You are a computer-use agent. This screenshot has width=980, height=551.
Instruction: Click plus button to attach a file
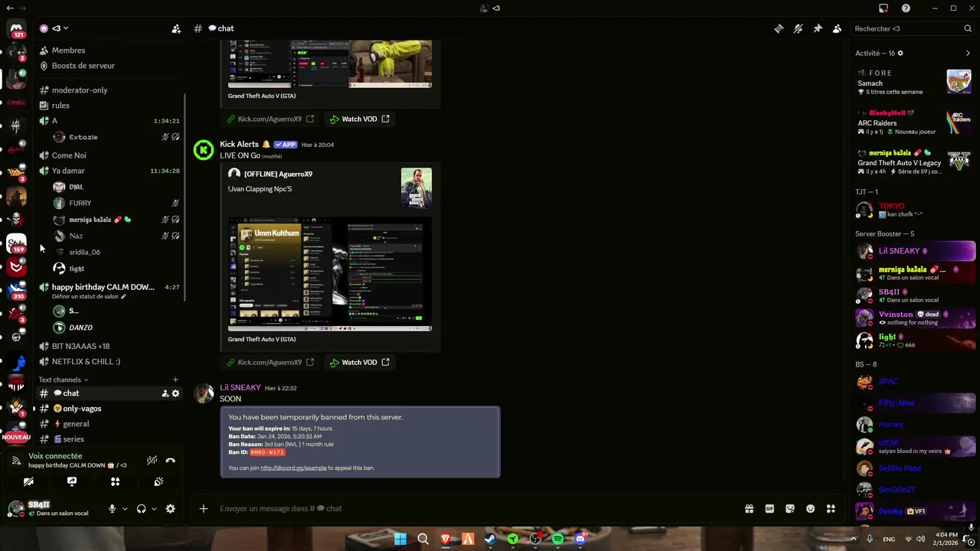coord(204,508)
